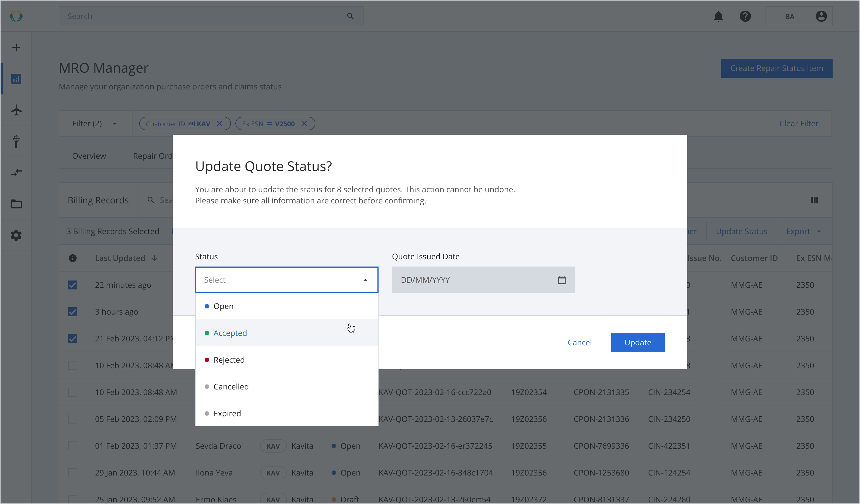Screen dimensions: 860x504
Task: Click quote KAV-QOT-2023-02-13-26037e7c
Action: tap(436, 419)
